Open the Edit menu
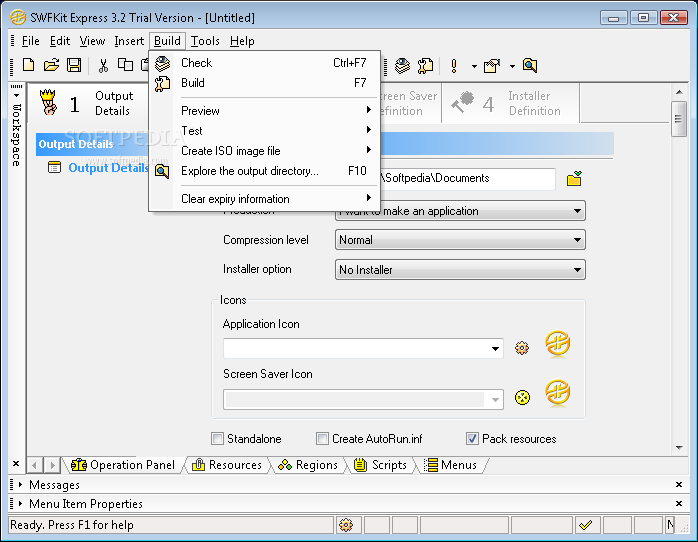This screenshot has height=542, width=698. click(60, 41)
